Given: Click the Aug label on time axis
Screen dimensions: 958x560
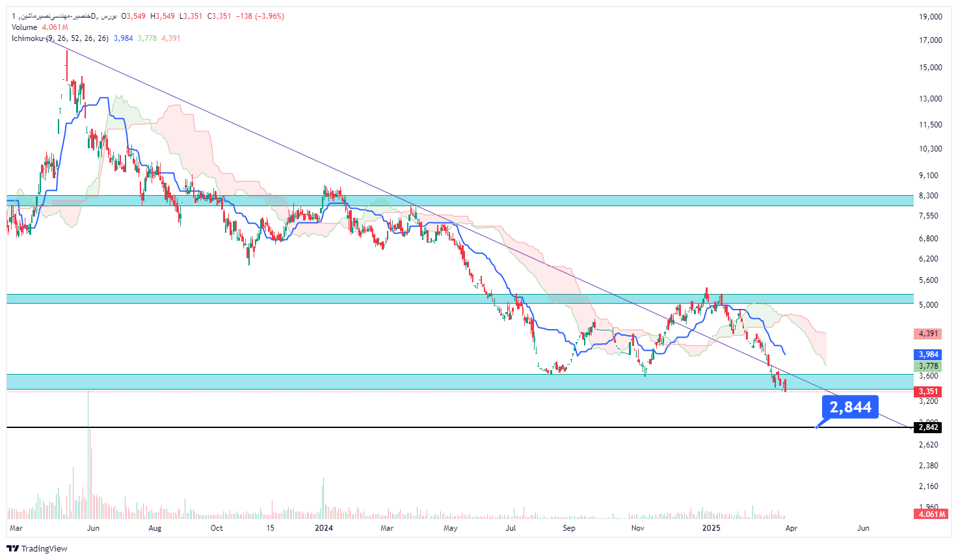Looking at the screenshot, I should [155, 528].
